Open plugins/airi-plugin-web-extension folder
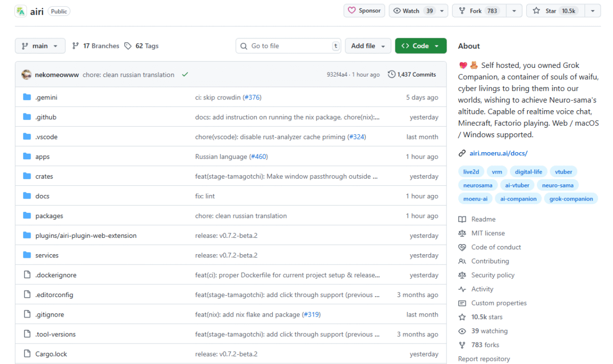The image size is (613, 364). [86, 235]
